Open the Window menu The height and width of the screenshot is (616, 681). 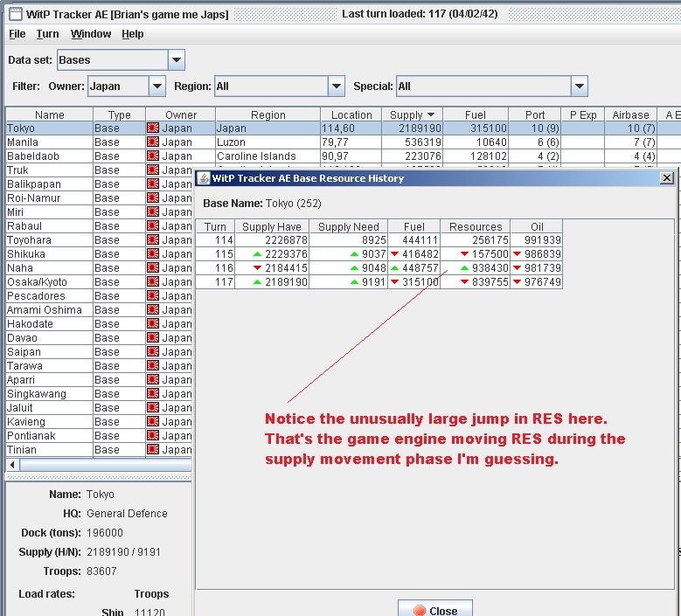click(x=91, y=34)
